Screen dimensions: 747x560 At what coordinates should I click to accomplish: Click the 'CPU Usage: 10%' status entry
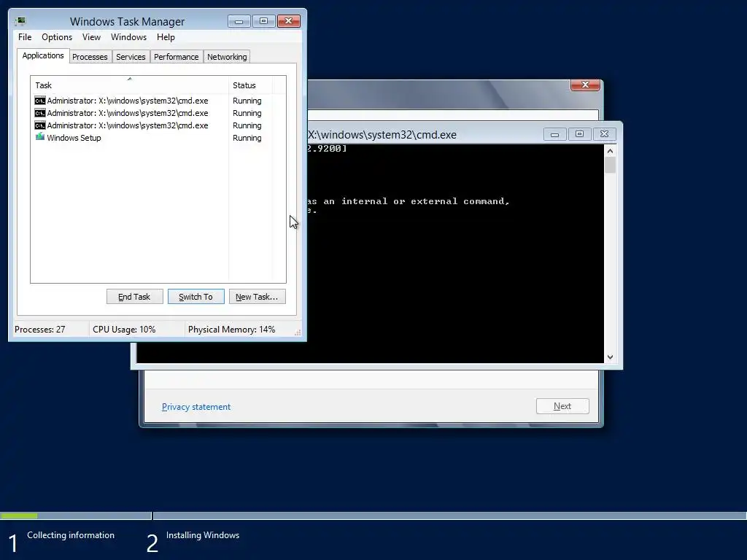[x=124, y=330]
